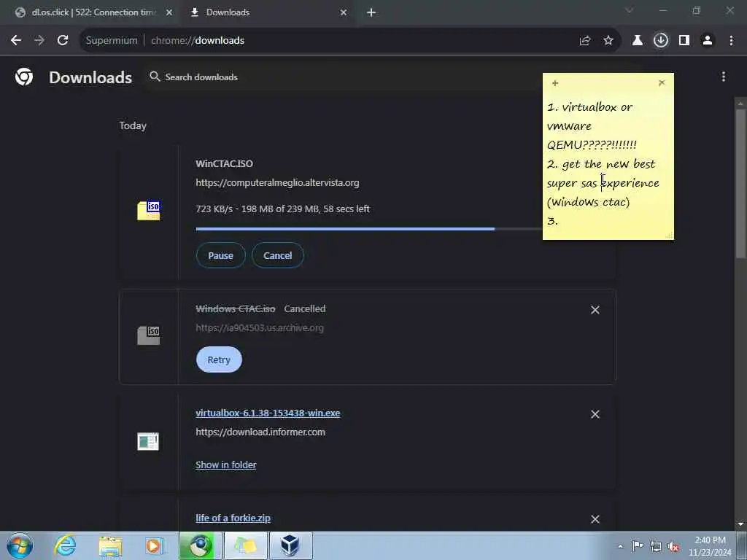Screen dimensions: 747x560
Task: Close the dl.os.click tab
Action: pyautogui.click(x=169, y=12)
